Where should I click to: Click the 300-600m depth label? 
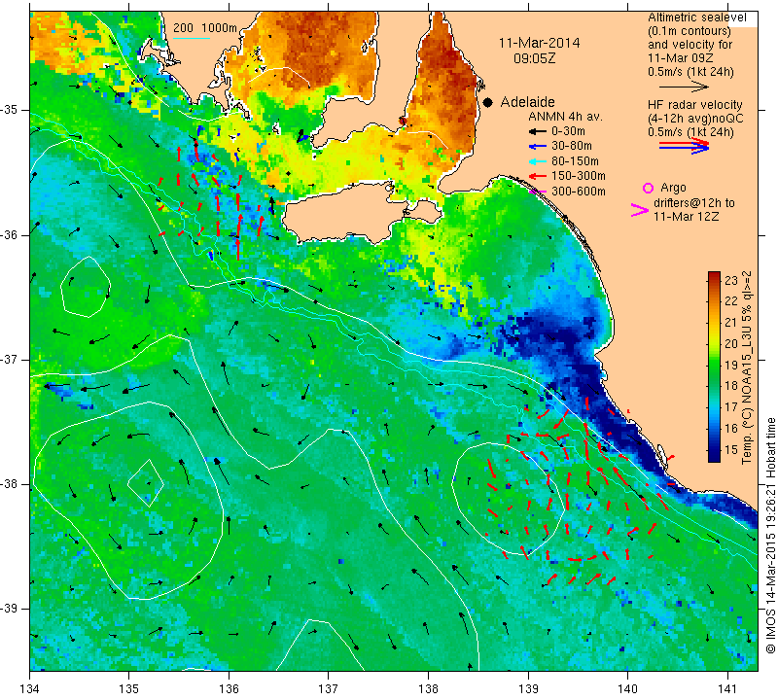tap(579, 192)
